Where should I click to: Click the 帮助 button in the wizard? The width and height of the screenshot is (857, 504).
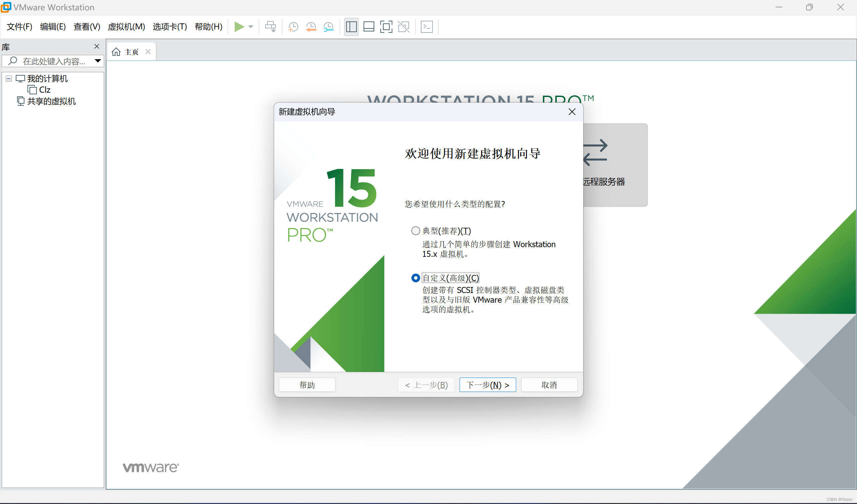pos(307,385)
